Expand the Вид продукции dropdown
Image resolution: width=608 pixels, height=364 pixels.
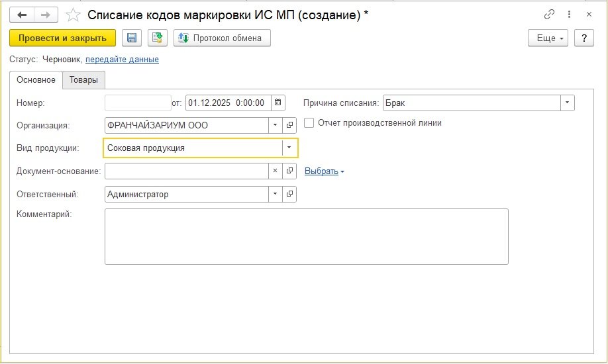click(x=289, y=148)
